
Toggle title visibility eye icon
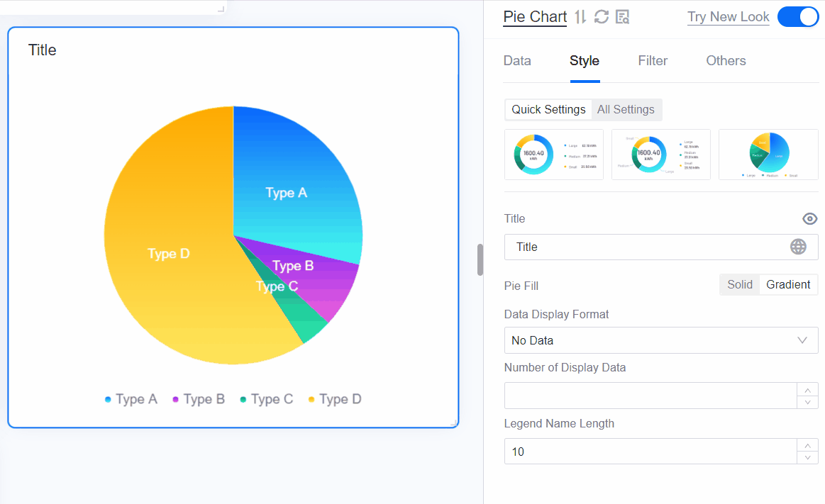pyautogui.click(x=809, y=218)
